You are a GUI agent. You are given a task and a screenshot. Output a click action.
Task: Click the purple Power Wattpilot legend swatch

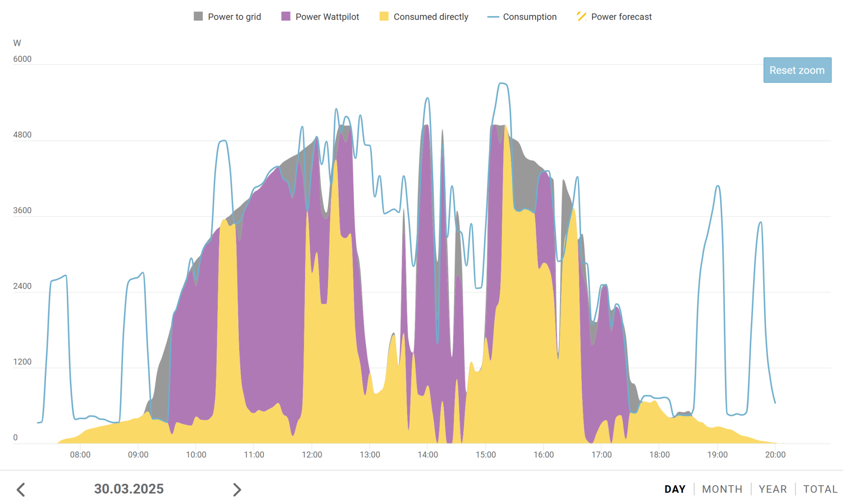coord(286,17)
